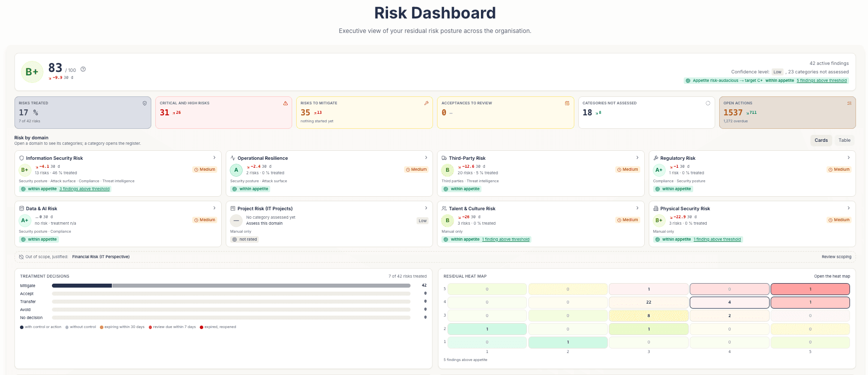The width and height of the screenshot is (868, 375).
Task: Click the out of scope icon beside the justified label
Action: click(21, 257)
